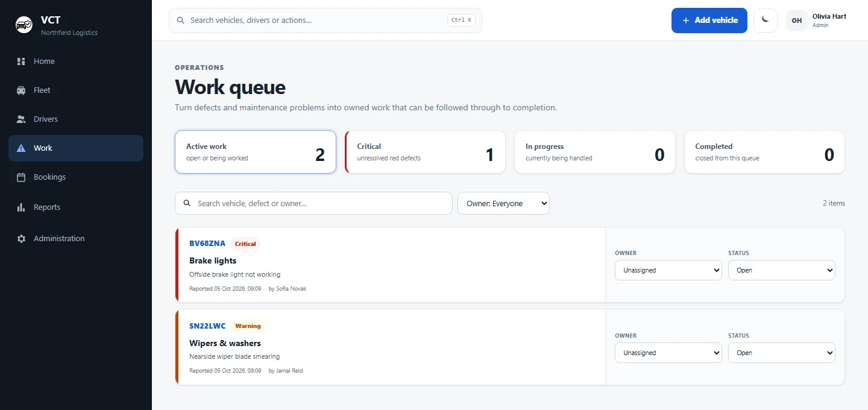This screenshot has width=868, height=410.
Task: Click the Fleet vehicle icon in sidebar
Action: click(x=21, y=90)
